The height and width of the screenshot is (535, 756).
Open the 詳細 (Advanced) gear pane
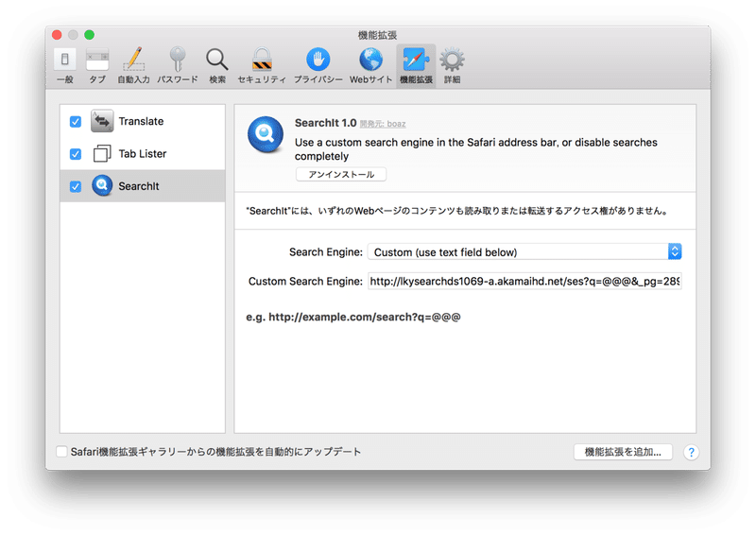click(x=452, y=65)
